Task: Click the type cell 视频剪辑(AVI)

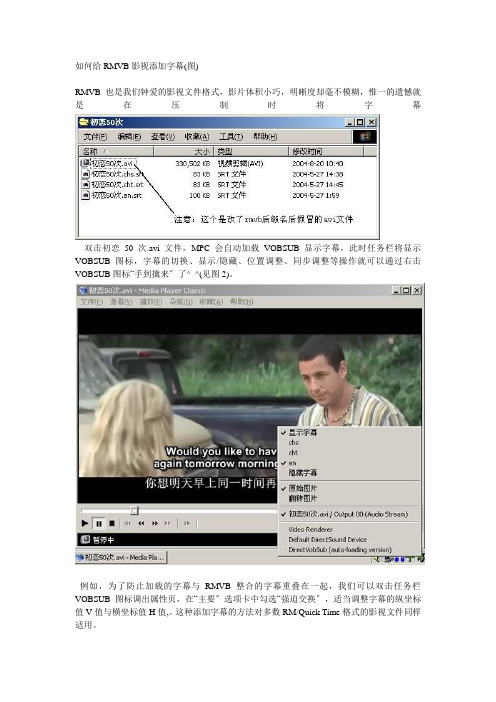Action: (x=240, y=163)
